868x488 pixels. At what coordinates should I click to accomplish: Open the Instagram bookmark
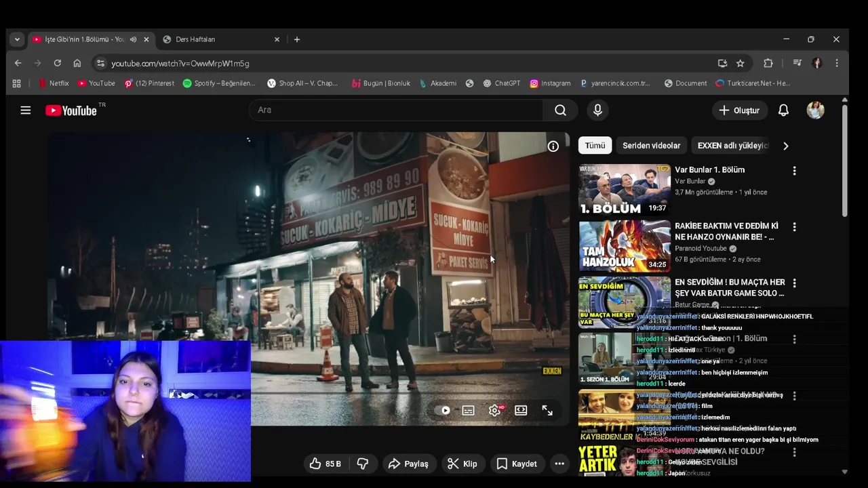[x=550, y=83]
